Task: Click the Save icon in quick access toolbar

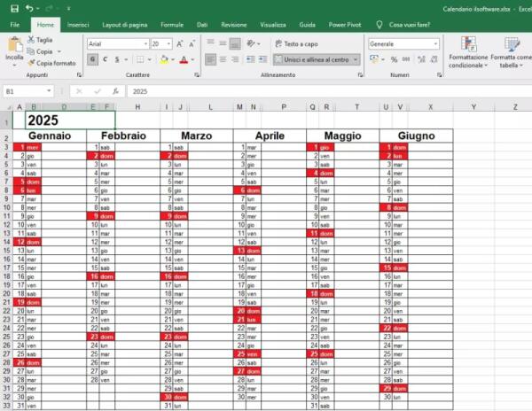Action: 12,8
